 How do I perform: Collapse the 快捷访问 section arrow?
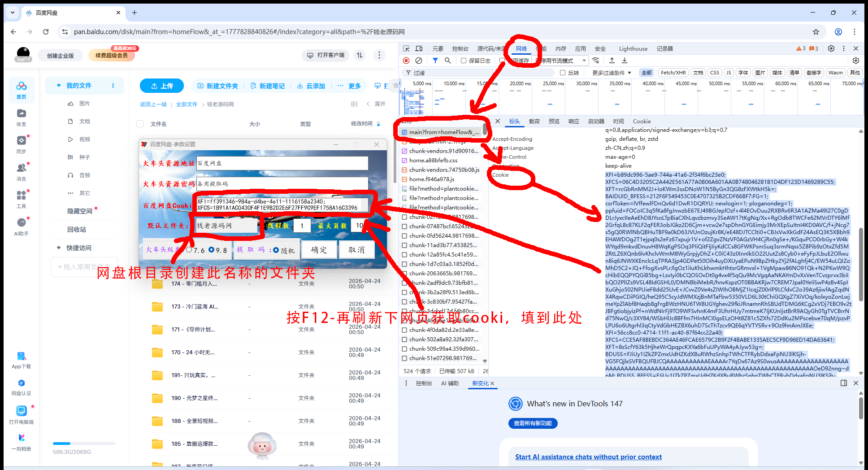(59, 248)
